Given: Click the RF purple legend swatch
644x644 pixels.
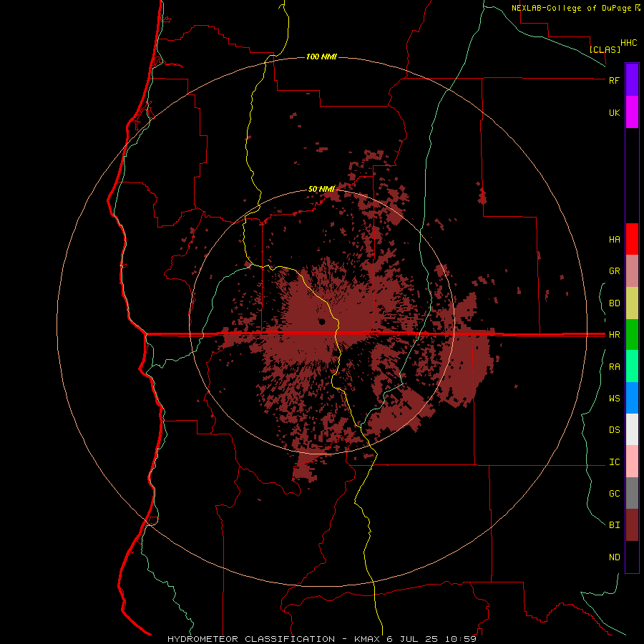Looking at the screenshot, I should coord(632,79).
